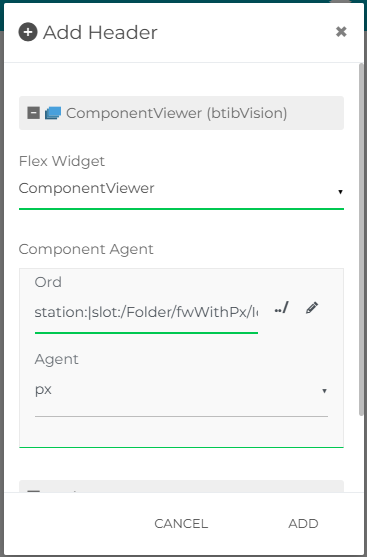Select the ComponentViewer (btibVision) header row

[181, 113]
